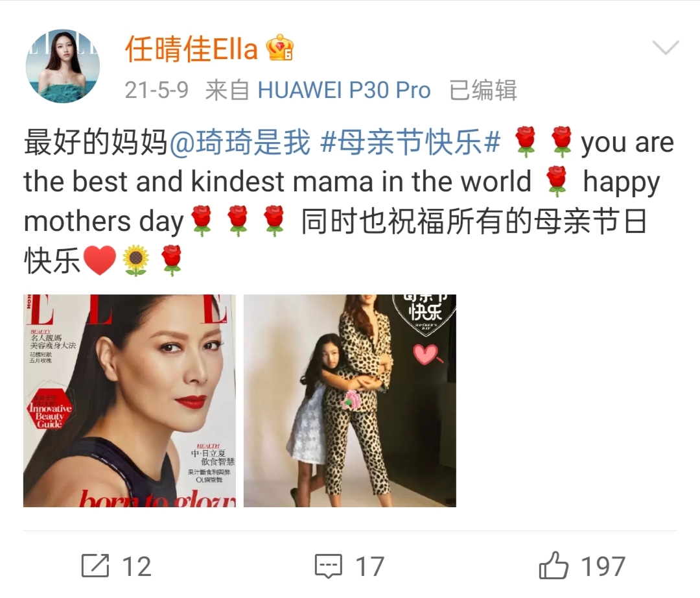Image resolution: width=700 pixels, height=598 pixels.
Task: Tap the red heart emoji in post
Action: (x=100, y=261)
